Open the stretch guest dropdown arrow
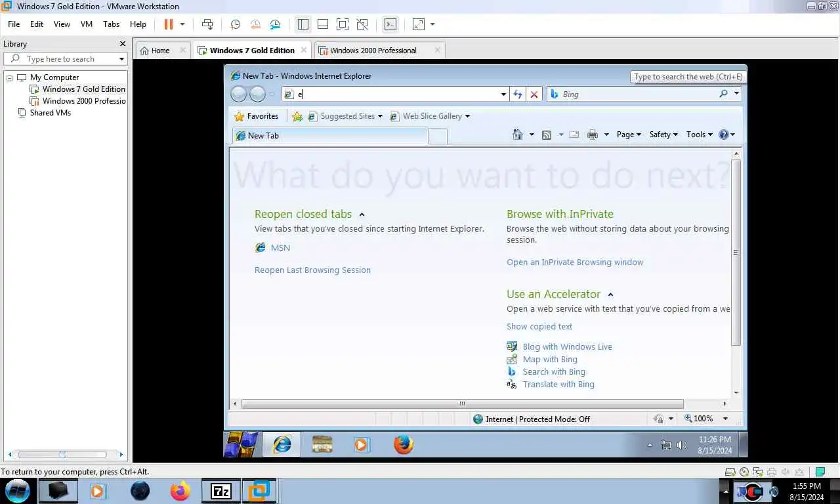Image resolution: width=840 pixels, height=504 pixels. pyautogui.click(x=432, y=24)
